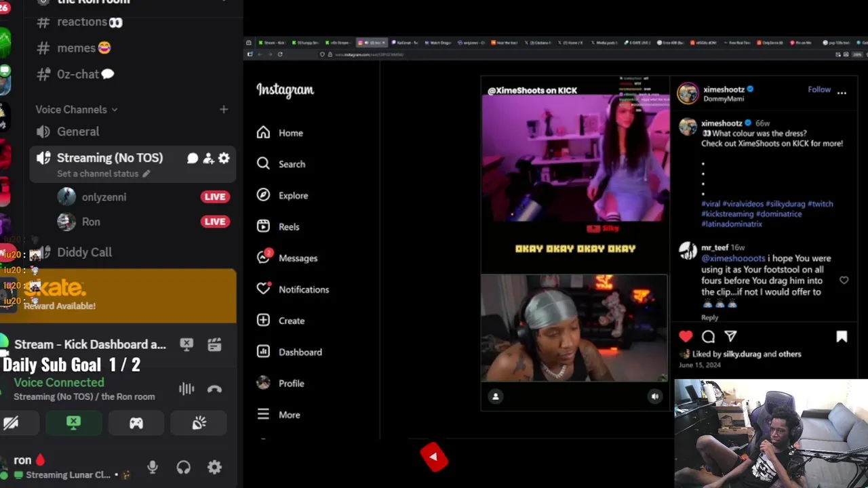Click the reel video showing the pink room
The image size is (868, 488).
click(x=575, y=158)
